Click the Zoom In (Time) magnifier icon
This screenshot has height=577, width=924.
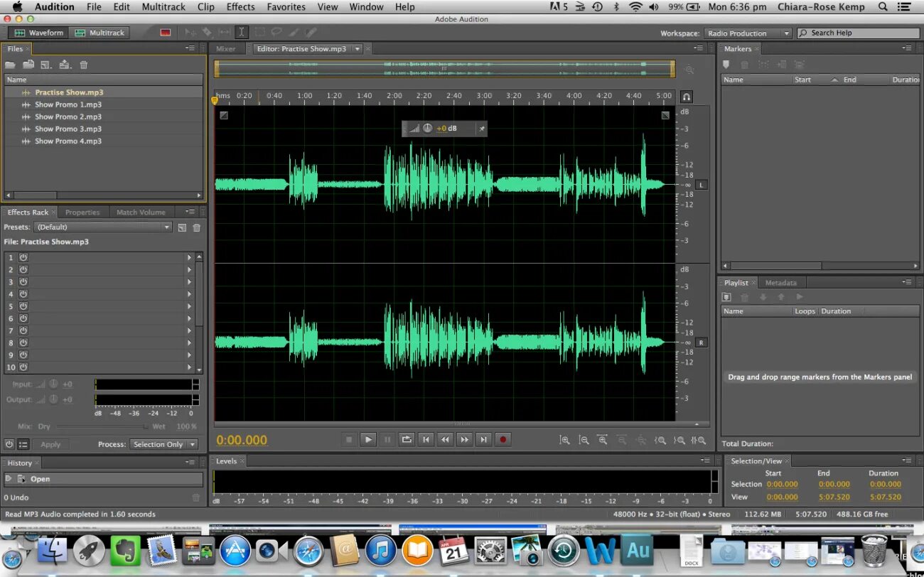565,440
